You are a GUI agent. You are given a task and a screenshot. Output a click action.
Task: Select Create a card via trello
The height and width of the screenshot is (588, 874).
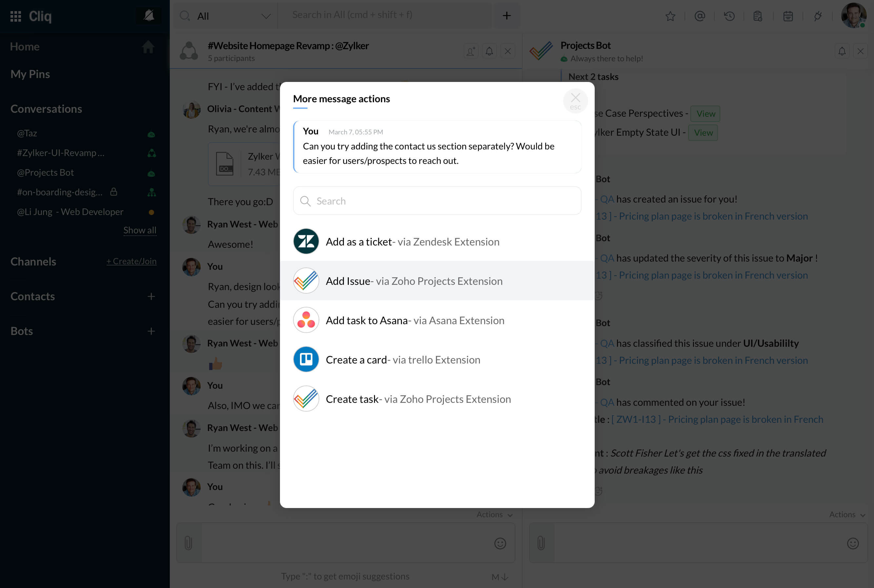[437, 360]
